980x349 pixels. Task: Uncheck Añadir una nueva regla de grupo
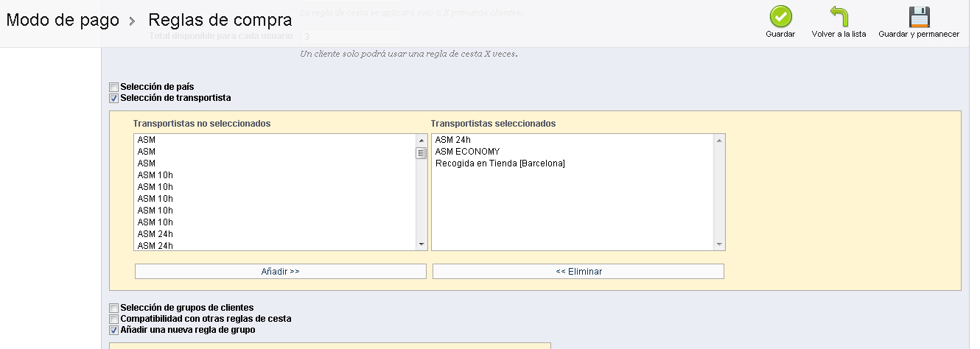coord(113,330)
